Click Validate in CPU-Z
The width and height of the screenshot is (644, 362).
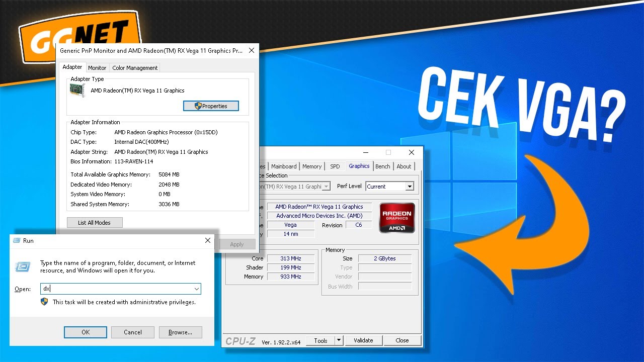(x=363, y=340)
